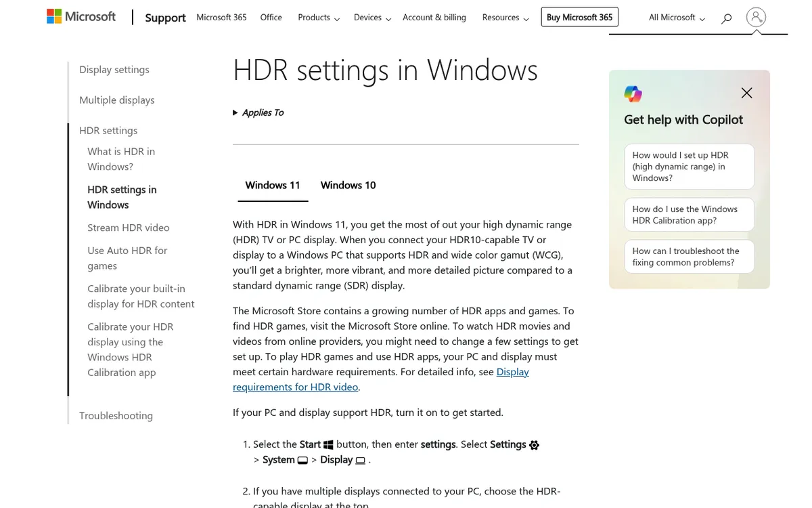Select 'How do I use the Windows HDR Calibration app' suggestion
This screenshot has height=508, width=812.
(689, 215)
